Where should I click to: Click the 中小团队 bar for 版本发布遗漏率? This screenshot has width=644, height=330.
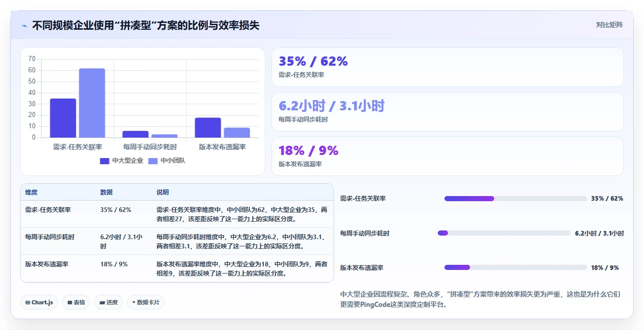click(237, 132)
